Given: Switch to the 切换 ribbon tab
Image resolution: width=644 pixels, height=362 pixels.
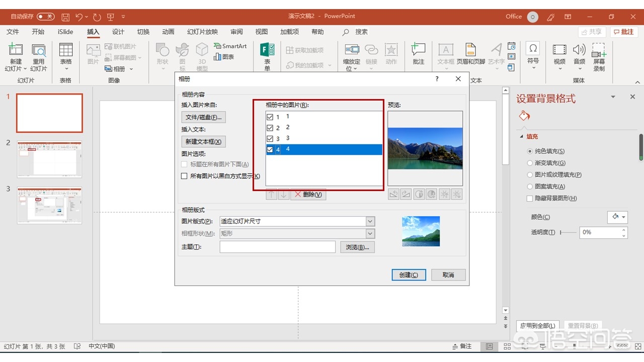Looking at the screenshot, I should [143, 32].
